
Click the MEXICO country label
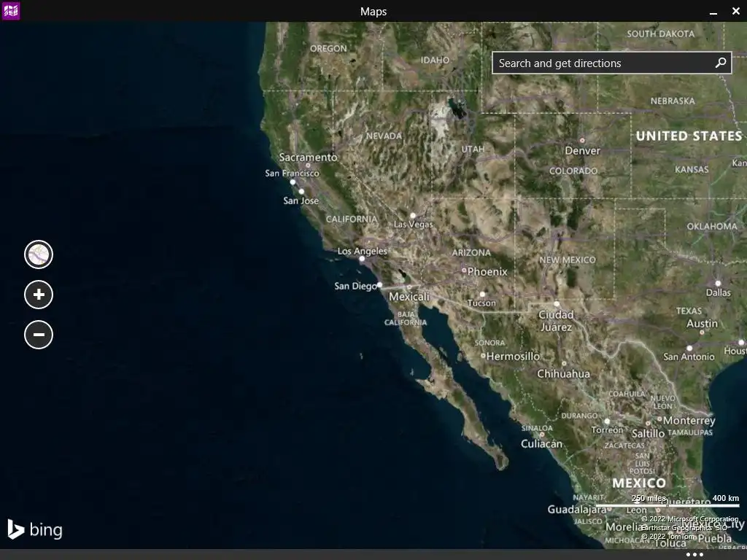pos(639,483)
